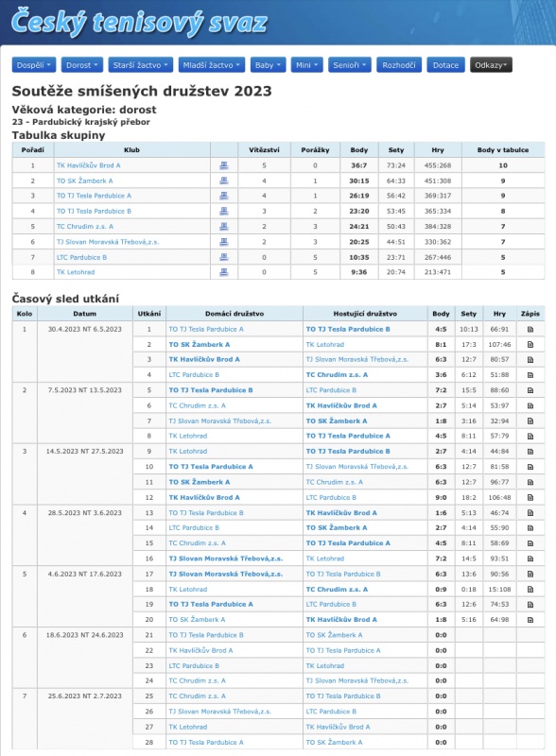
Task: Click the 9:0 score in match 12
Action: coord(441,498)
